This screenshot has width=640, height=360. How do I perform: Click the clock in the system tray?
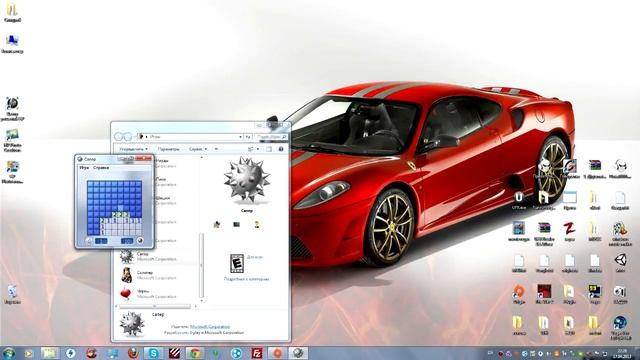tap(622, 353)
